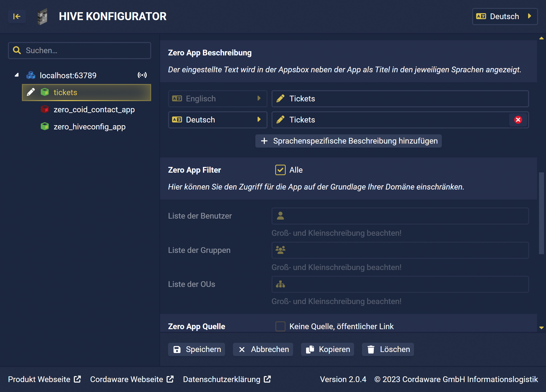Screen dimensions: 546x392
Task: Collapse sidebar with the arrow icon
Action: tap(17, 16)
